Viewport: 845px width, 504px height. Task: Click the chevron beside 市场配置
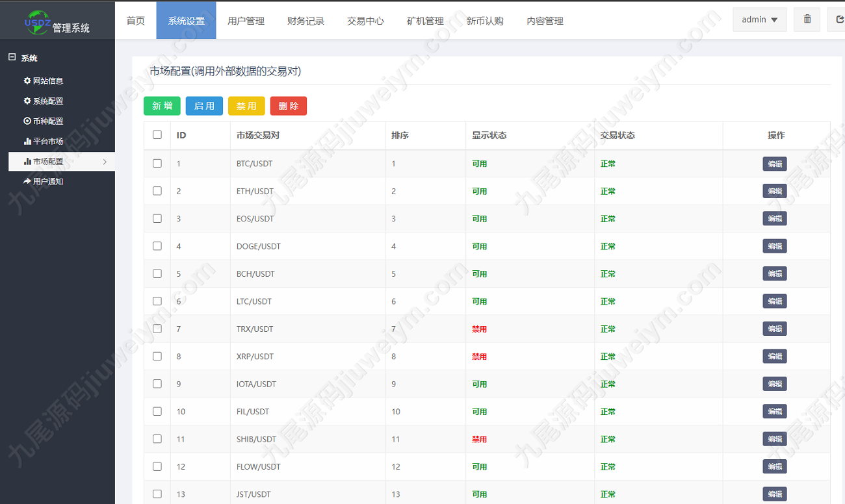pos(105,162)
